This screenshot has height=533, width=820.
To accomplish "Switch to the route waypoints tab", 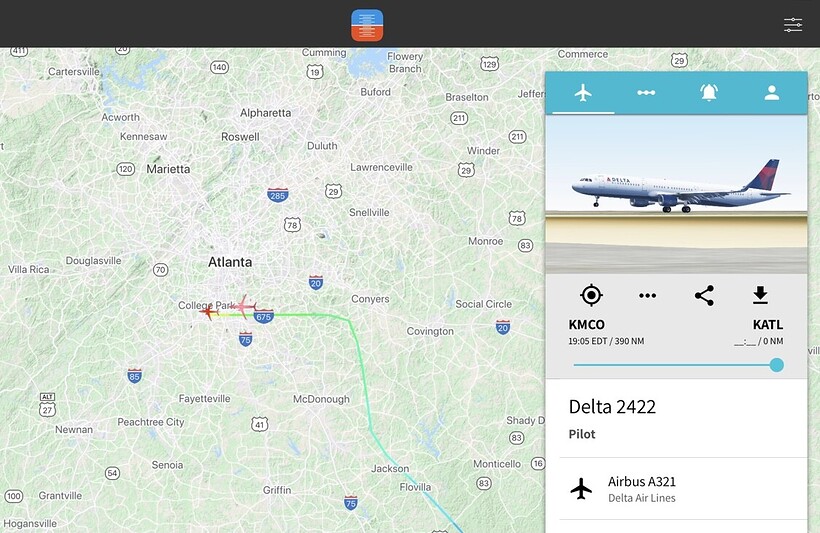I will (646, 93).
